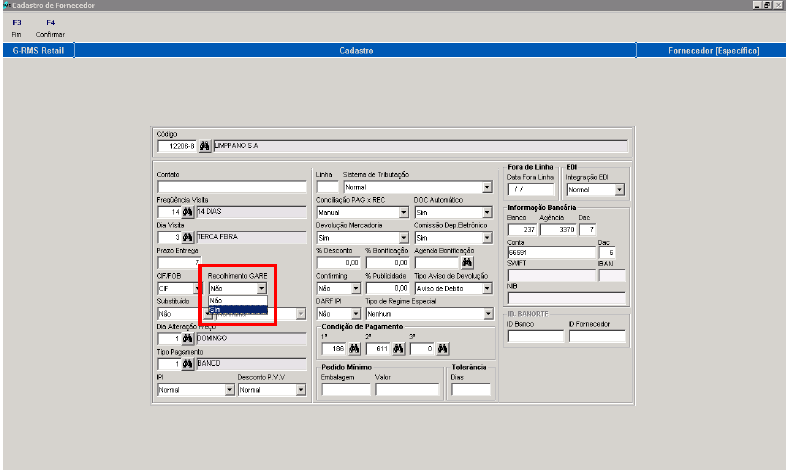Open the Substituído dropdown
Viewport: 789px width, 473px height.
206,313
